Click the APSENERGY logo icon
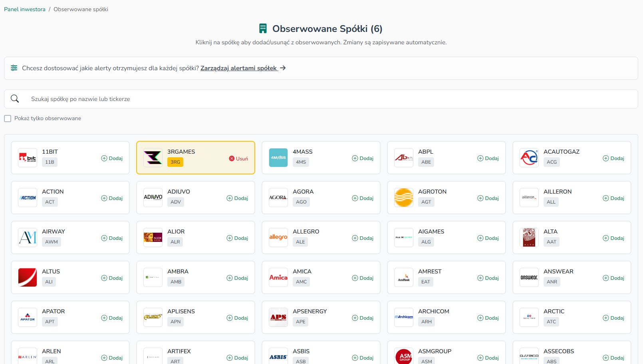 [x=278, y=317]
